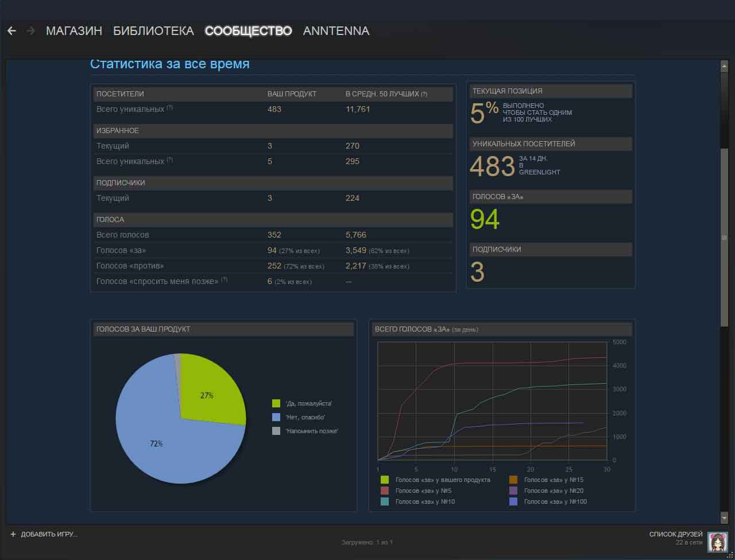Image resolution: width=735 pixels, height=560 pixels.
Task: Click help icon beside «спросить меня позже»
Action: click(225, 280)
